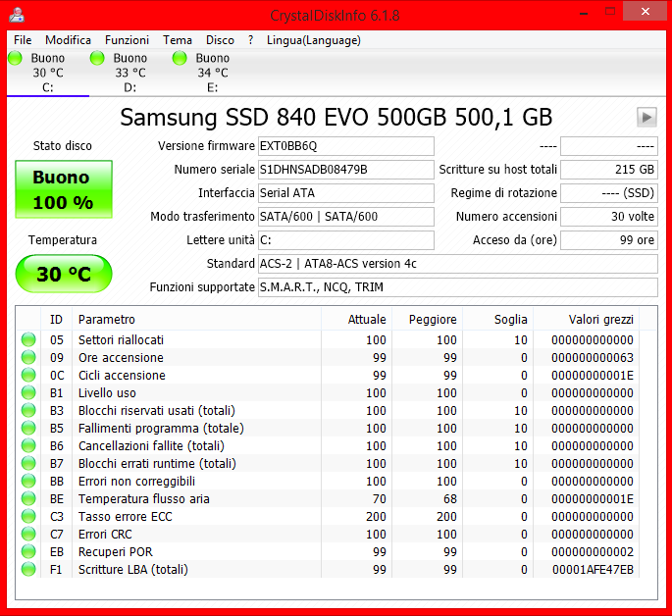The image size is (672, 616).
Task: Select drive E: tab at 34 °C
Action: point(213,73)
